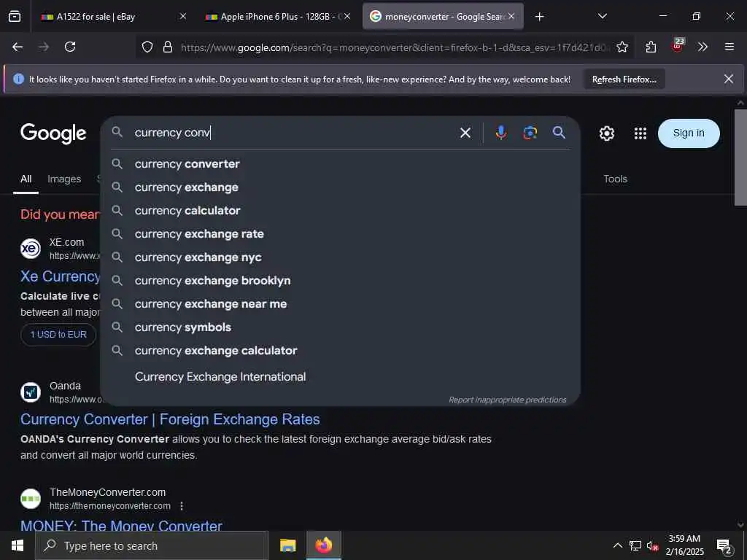
Task: Open Google apps grid
Action: 640,133
